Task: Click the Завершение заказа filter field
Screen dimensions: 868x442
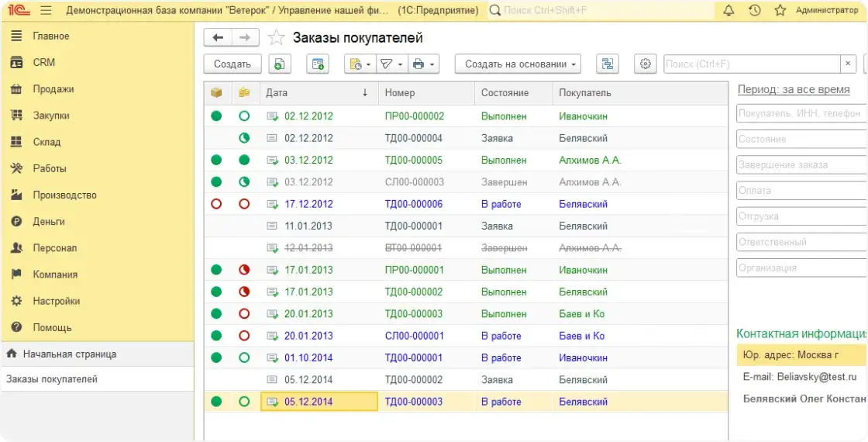Action: (x=802, y=164)
